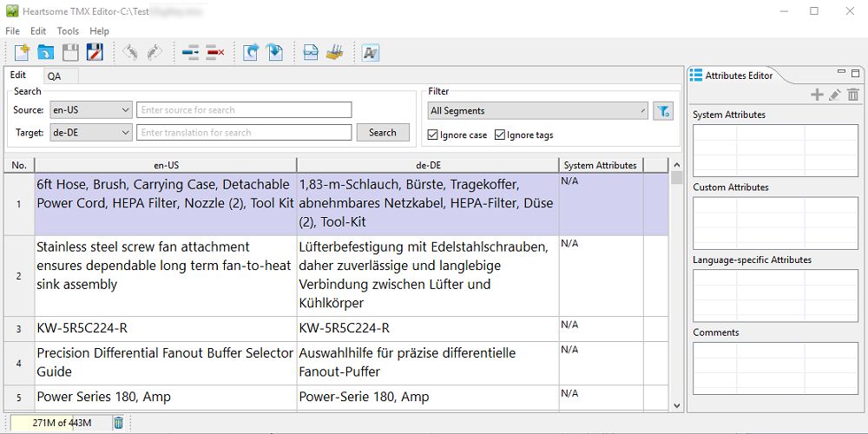Click the 271M of 443M memory bar
Image resolution: width=868 pixels, height=434 pixels.
(62, 423)
